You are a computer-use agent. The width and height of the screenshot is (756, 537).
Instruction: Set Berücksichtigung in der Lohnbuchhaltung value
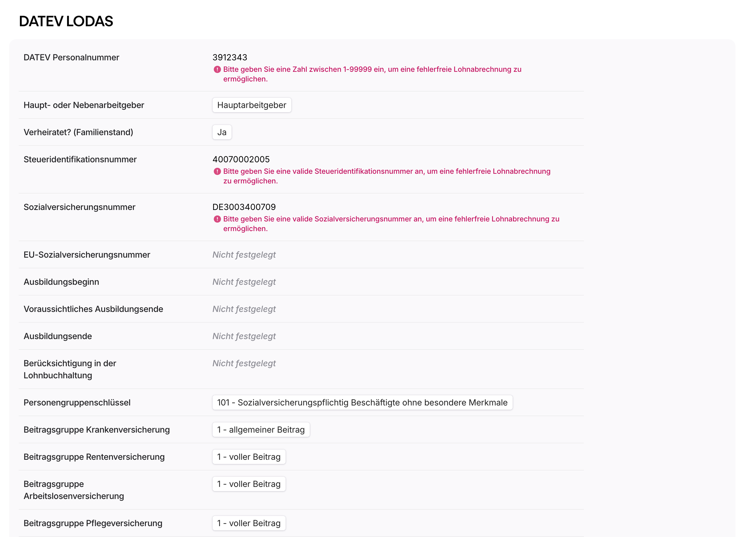244,363
